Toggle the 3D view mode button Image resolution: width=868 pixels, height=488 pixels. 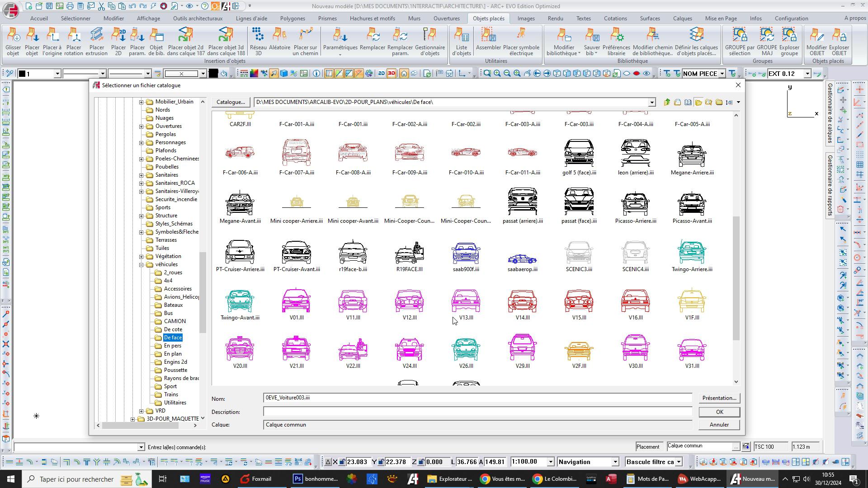click(x=392, y=74)
